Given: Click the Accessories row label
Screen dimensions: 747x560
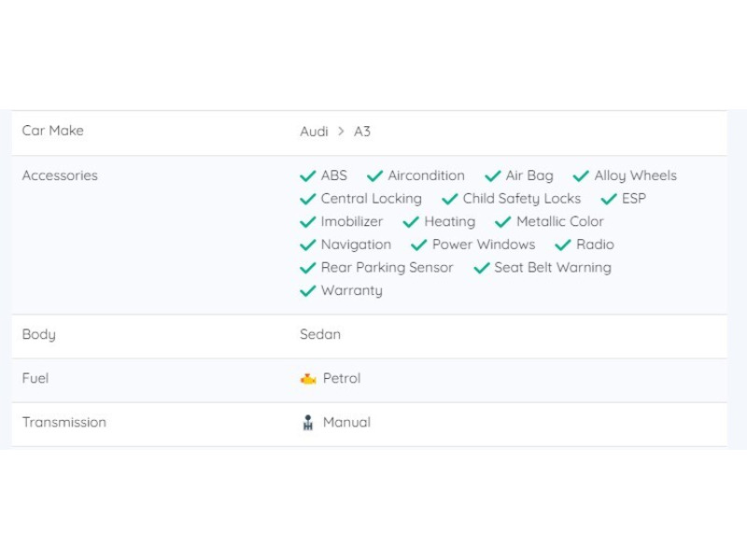Looking at the screenshot, I should [x=60, y=175].
